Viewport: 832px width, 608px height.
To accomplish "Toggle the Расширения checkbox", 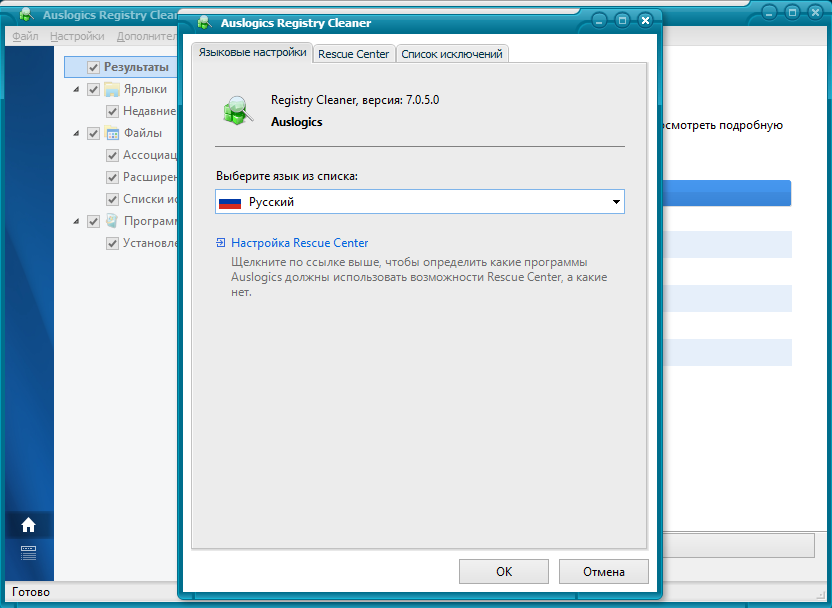I will tap(112, 177).
